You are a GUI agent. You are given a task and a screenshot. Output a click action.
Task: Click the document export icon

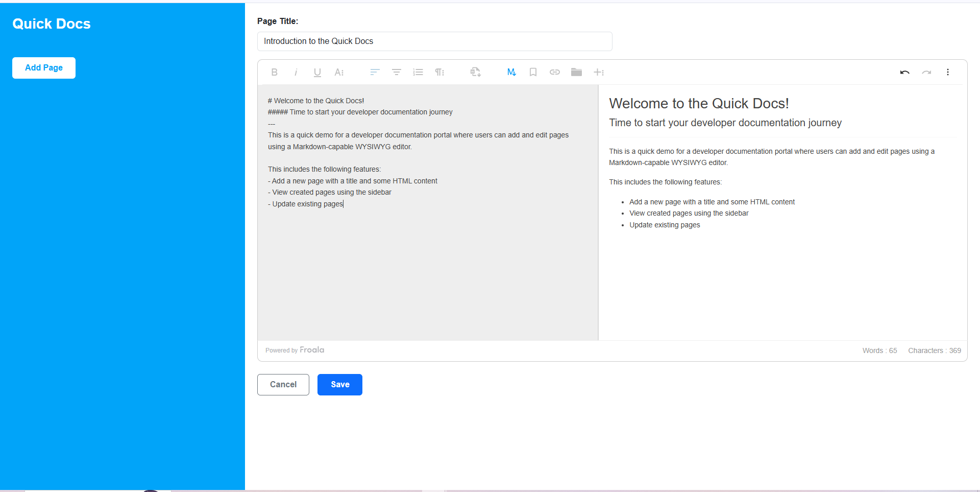[475, 72]
